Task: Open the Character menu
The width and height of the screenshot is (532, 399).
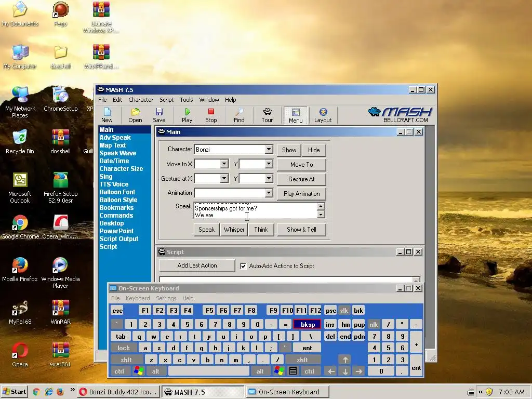Action: 141,100
